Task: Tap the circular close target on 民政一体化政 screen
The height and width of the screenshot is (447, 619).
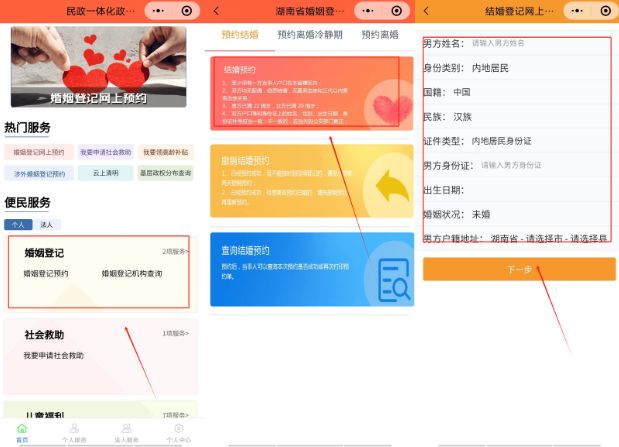Action: point(187,11)
